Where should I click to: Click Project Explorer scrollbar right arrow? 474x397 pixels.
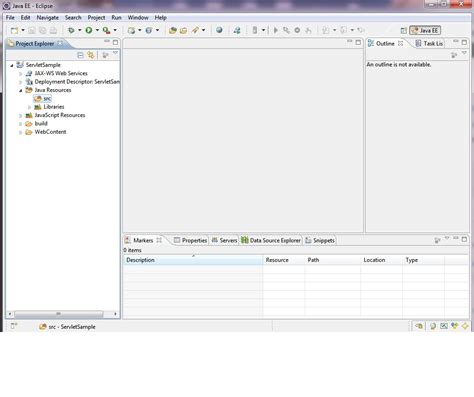coord(115,314)
